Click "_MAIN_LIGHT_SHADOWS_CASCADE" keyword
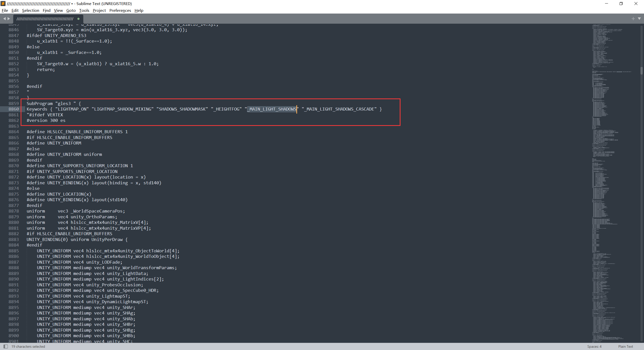This screenshot has height=350, width=644. (339, 109)
